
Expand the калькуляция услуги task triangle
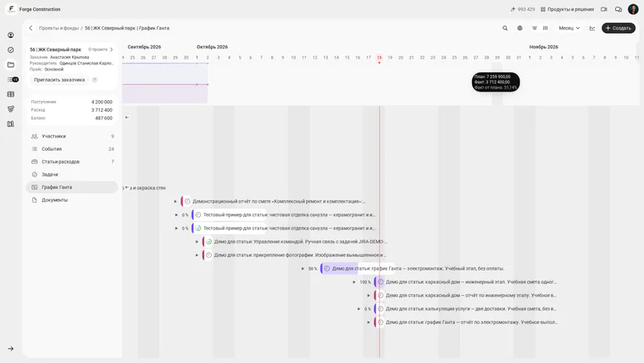[359, 309]
